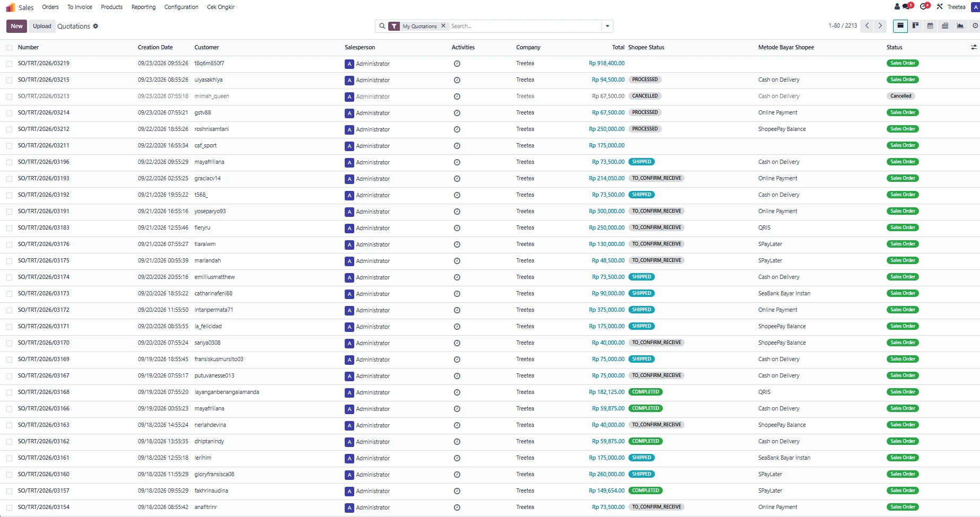Image resolution: width=980 pixels, height=517 pixels.
Task: Remove the My Quotations filter
Action: click(x=443, y=26)
